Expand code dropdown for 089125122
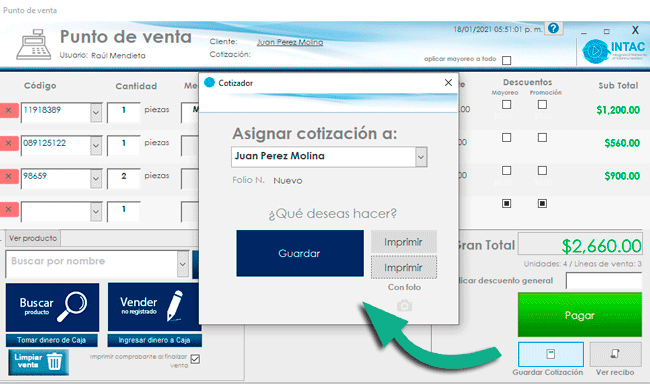Image resolution: width=650 pixels, height=384 pixels. point(96,146)
